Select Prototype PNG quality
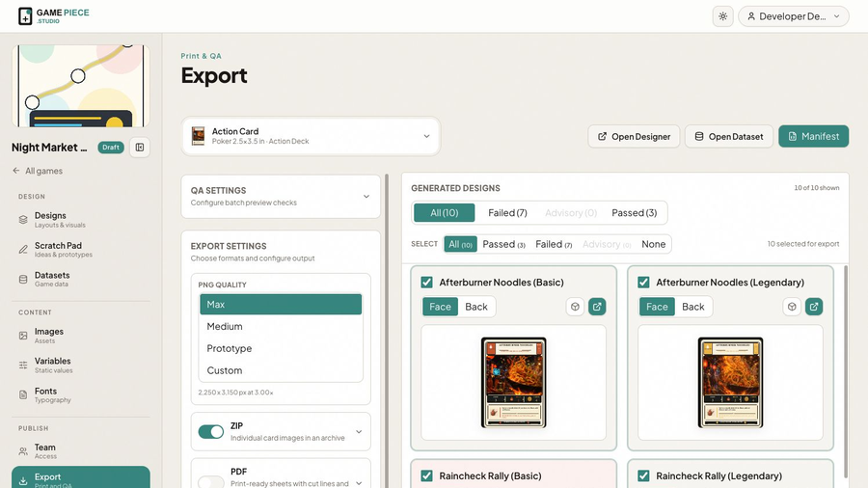 281,348
